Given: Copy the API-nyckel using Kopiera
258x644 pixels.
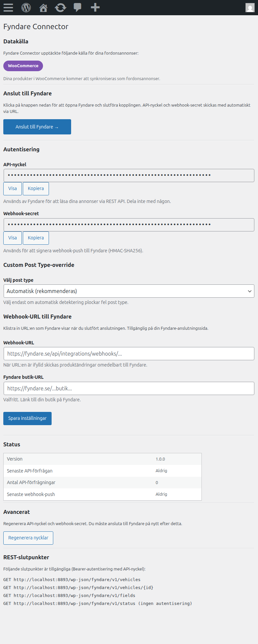Looking at the screenshot, I should tap(36, 188).
